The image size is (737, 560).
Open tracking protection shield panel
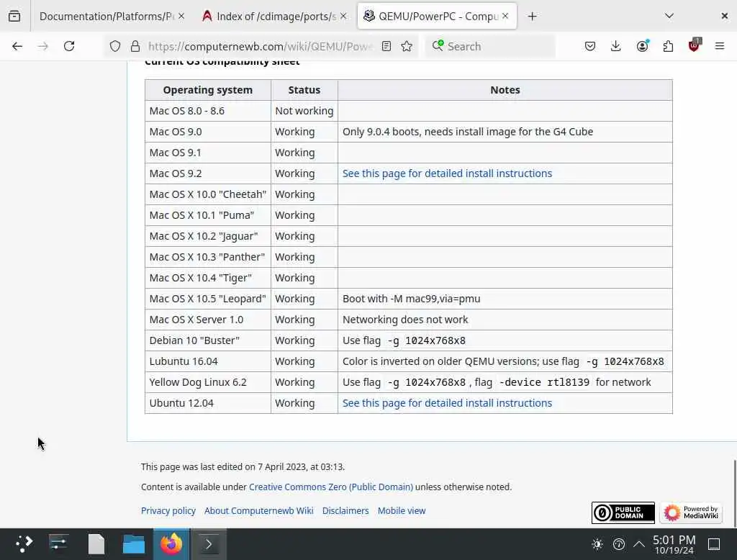pos(115,46)
